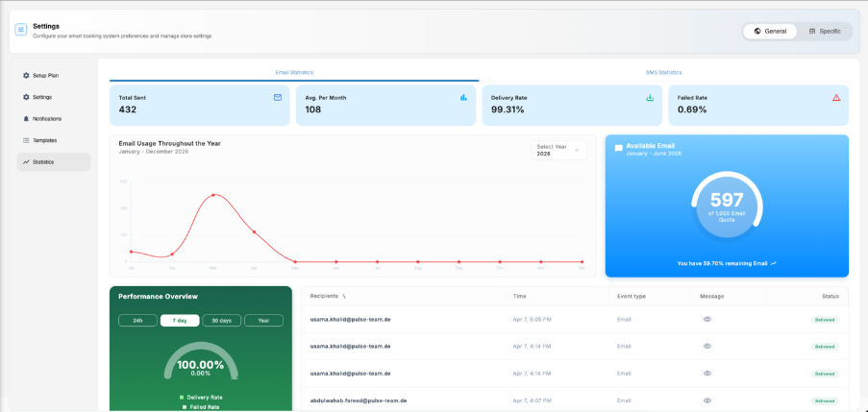Click the 597 email quota progress ring
Screen dimensions: 868x412
[727, 206]
